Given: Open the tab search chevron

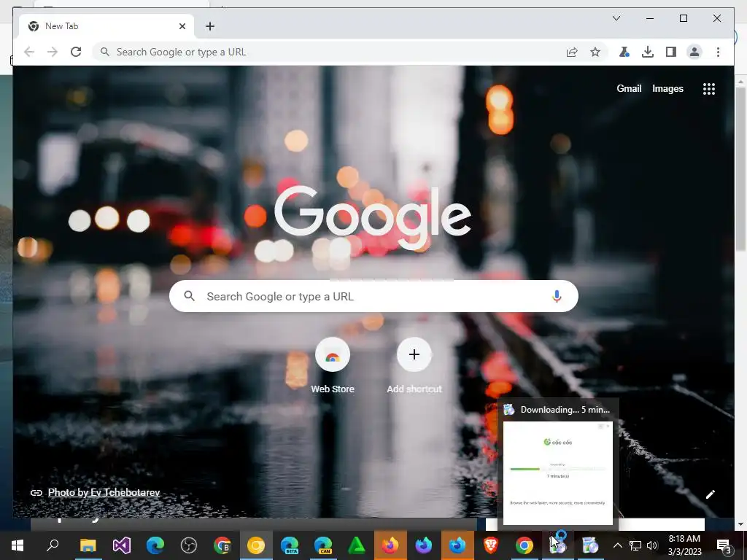Looking at the screenshot, I should click(616, 18).
